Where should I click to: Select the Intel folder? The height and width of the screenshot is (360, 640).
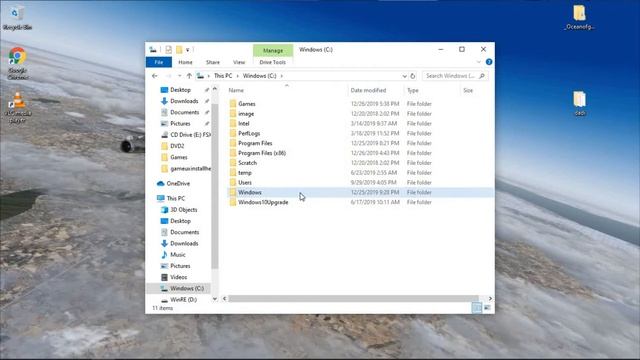pyautogui.click(x=244, y=123)
